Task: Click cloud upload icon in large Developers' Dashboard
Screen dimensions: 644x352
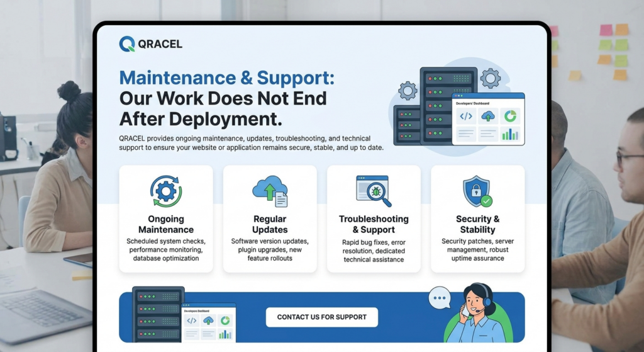Action: pyautogui.click(x=488, y=116)
